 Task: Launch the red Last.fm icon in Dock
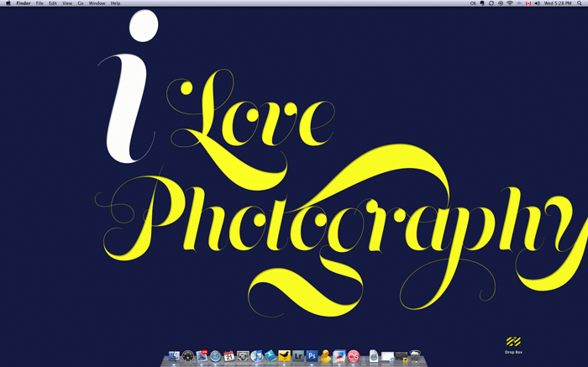[354, 356]
